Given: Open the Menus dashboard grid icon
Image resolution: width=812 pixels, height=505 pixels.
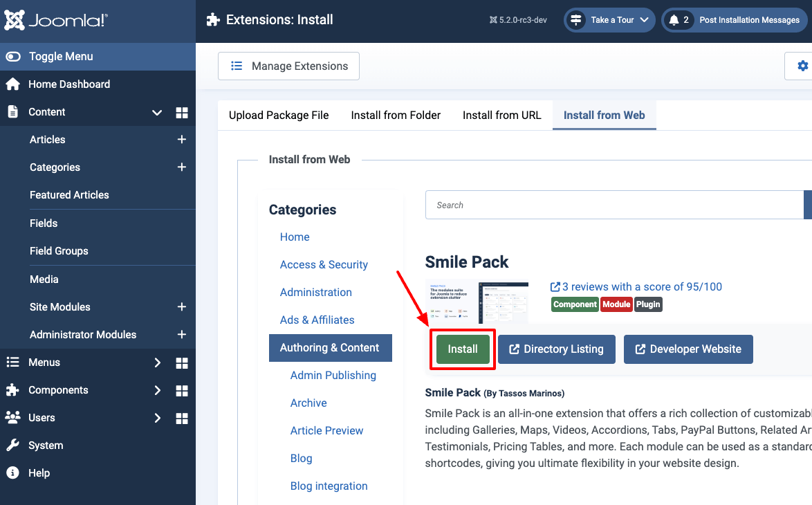Looking at the screenshot, I should tap(182, 362).
